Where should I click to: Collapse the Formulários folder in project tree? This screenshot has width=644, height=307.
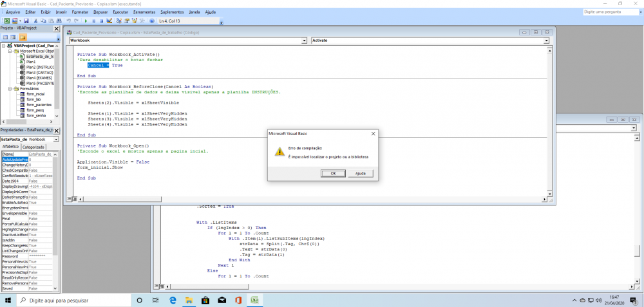click(8, 89)
